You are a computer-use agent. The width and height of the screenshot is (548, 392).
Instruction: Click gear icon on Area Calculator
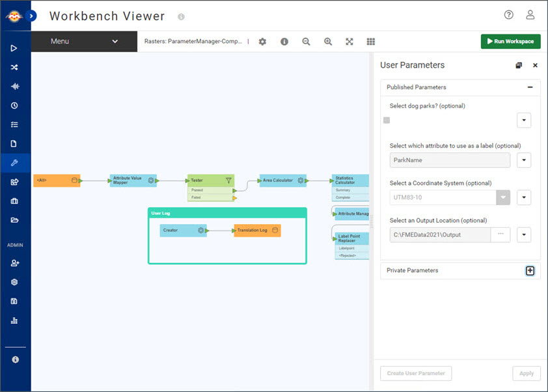[x=300, y=180]
